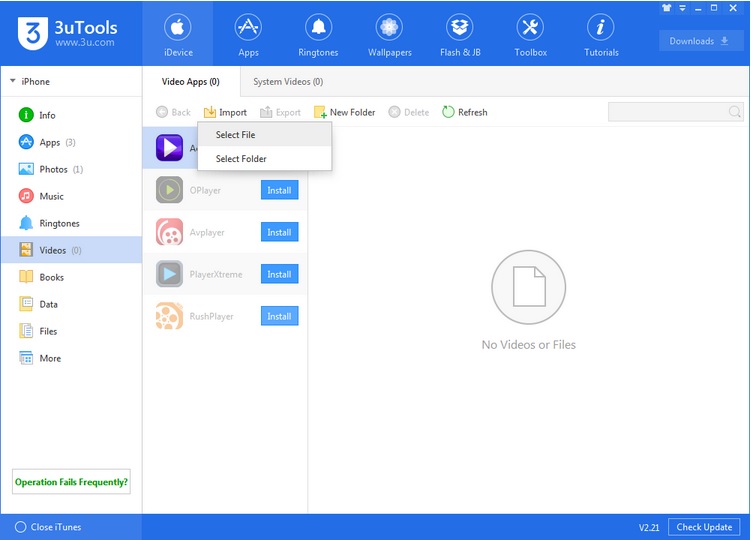This screenshot has width=751, height=540.
Task: Open the title bar dropdown menu
Action: (x=683, y=8)
